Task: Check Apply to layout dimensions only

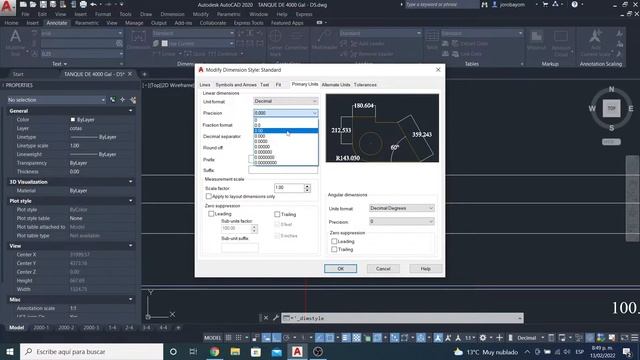Action: [x=209, y=196]
